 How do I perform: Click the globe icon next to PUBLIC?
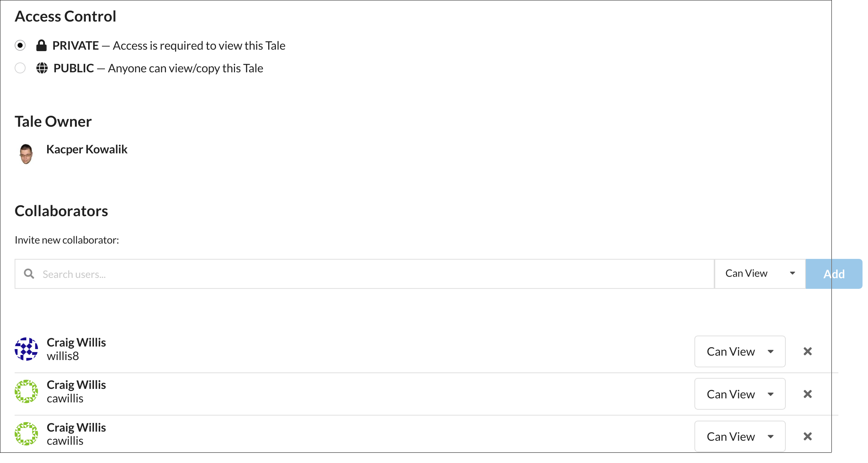click(x=41, y=68)
